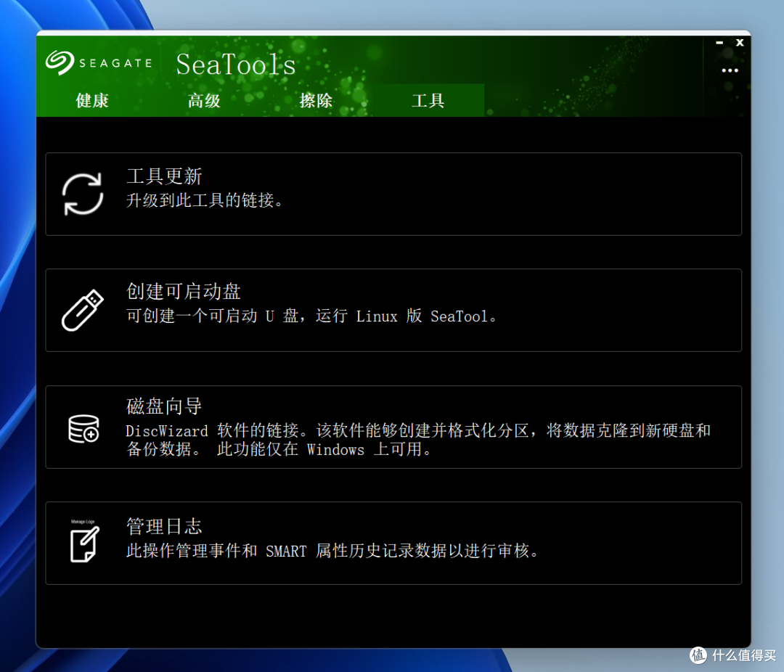
Task: Click the USB flash drive icon
Action: (x=83, y=310)
